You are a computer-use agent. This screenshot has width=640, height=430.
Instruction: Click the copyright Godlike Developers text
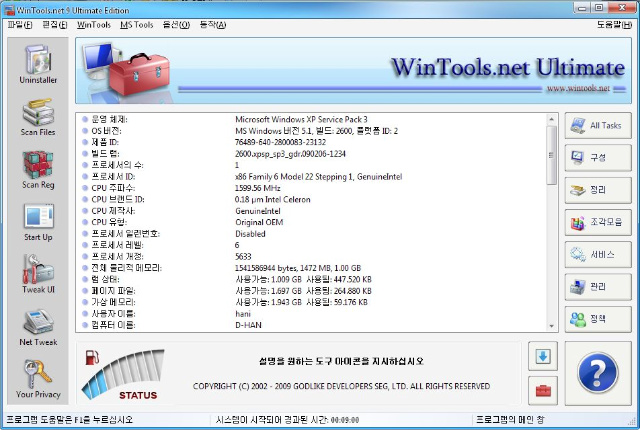(x=341, y=386)
